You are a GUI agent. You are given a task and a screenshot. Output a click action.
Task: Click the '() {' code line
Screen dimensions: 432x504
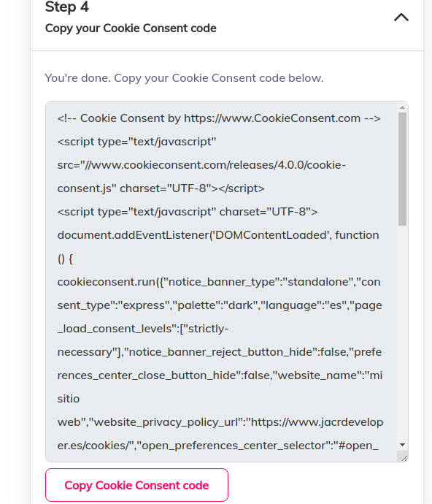click(x=65, y=259)
